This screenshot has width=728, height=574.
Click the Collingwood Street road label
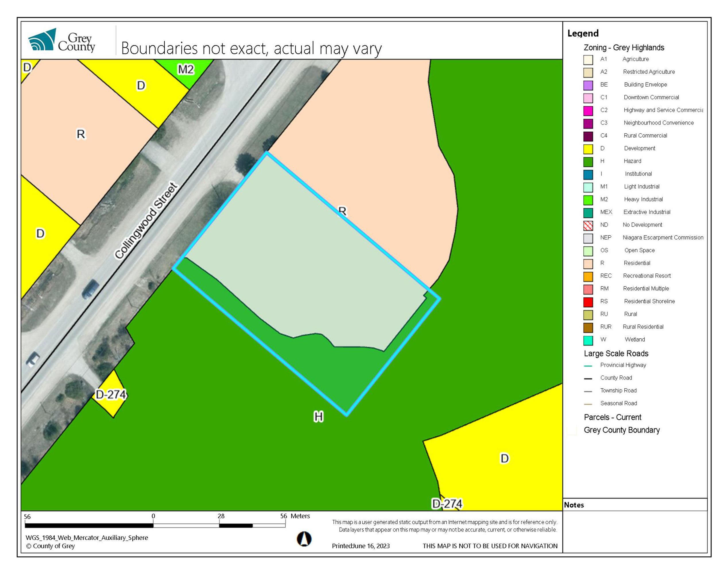tap(146, 221)
